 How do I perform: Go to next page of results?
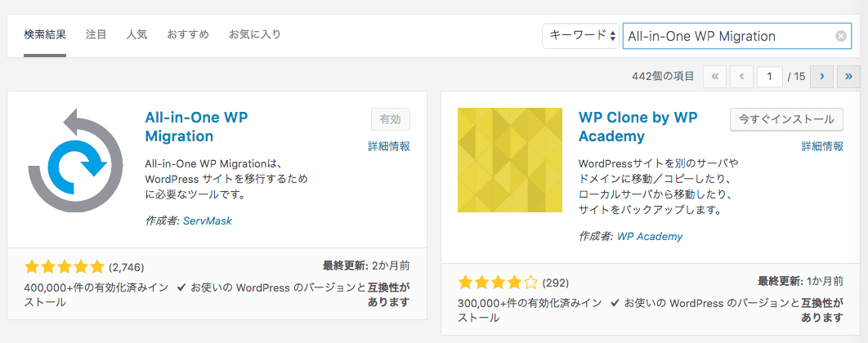click(x=822, y=77)
